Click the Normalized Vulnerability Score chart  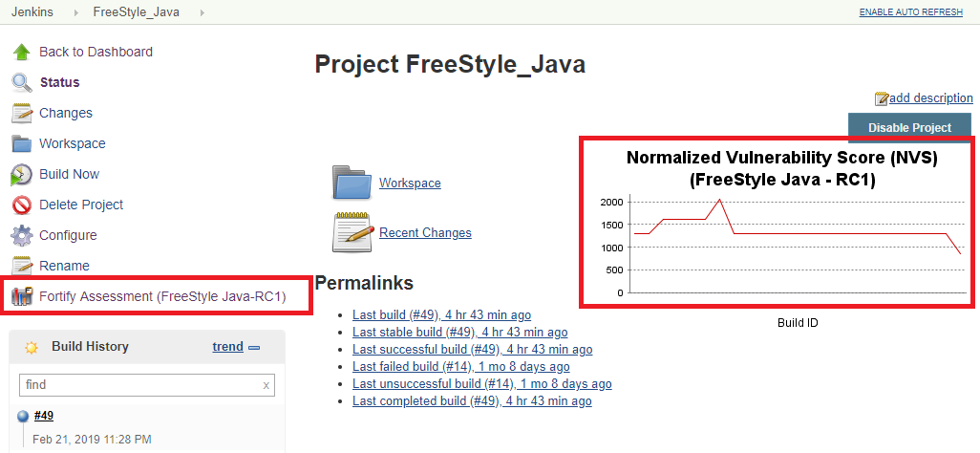click(777, 222)
